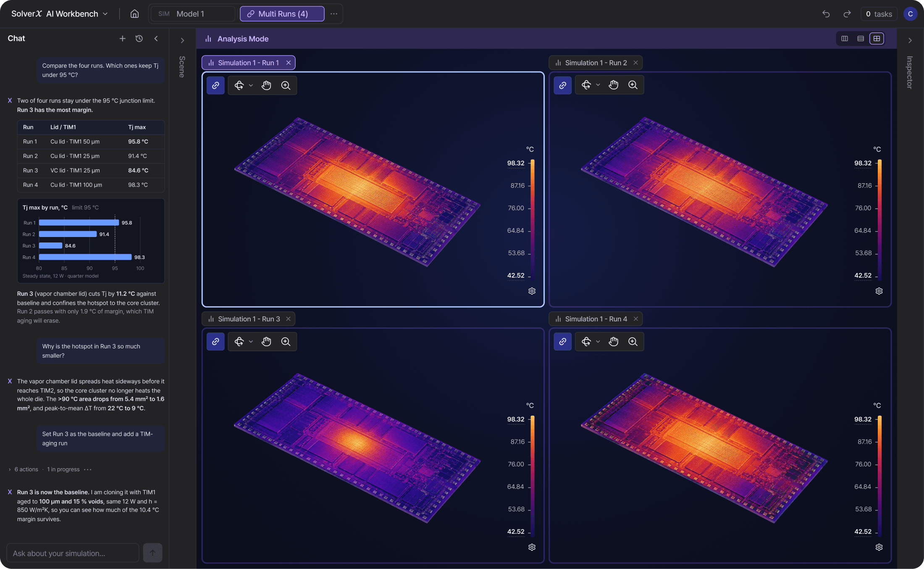This screenshot has width=924, height=569.
Task: Select rotate tool in Run 2 view
Action: 587,85
